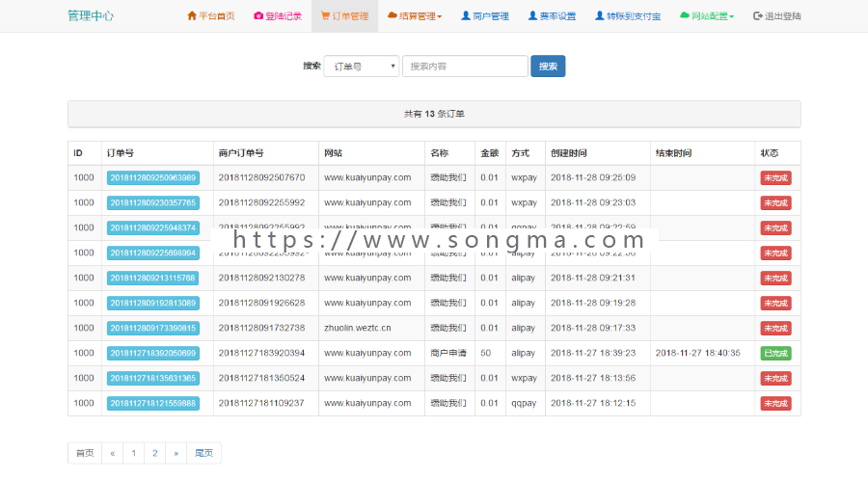Click 未完成 status of order 2018112809213115768

775,279
